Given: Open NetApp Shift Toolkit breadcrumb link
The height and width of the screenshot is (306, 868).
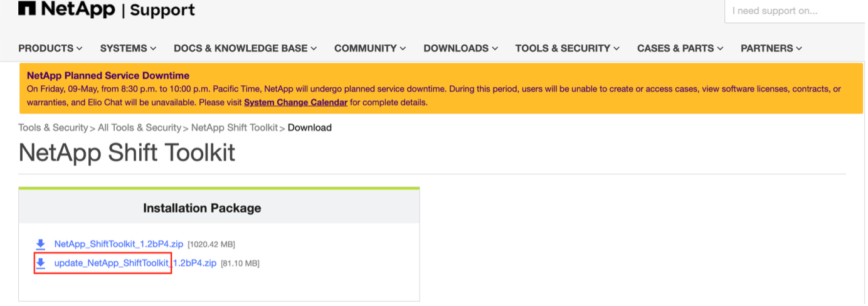Looking at the screenshot, I should [x=235, y=128].
